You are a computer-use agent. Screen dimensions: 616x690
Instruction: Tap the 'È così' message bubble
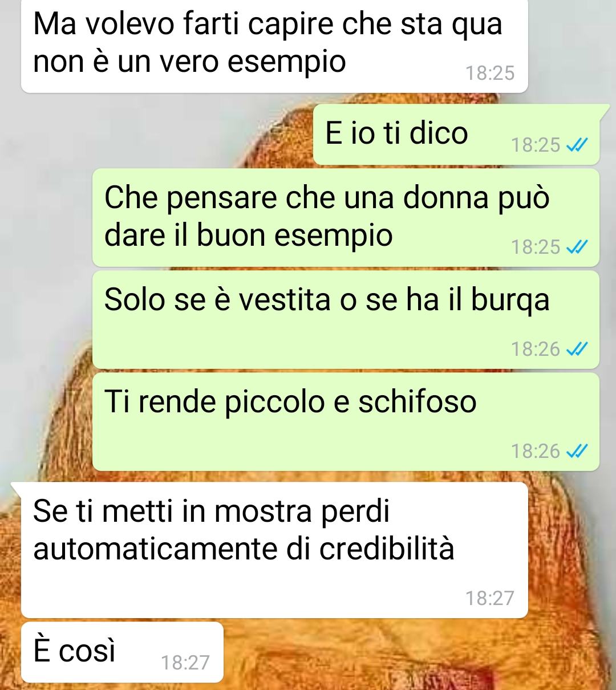(x=122, y=652)
